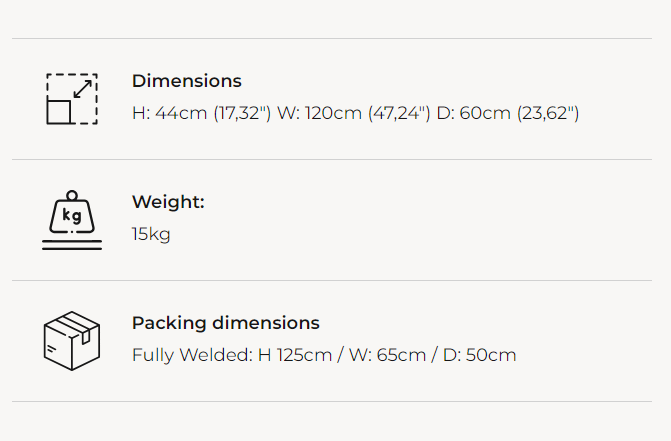The width and height of the screenshot is (671, 441).
Task: Select the "Weight:" heading
Action: (168, 202)
